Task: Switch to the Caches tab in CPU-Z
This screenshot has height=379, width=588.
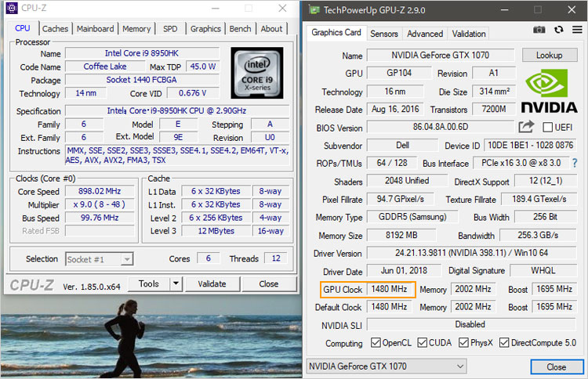Action: point(55,29)
